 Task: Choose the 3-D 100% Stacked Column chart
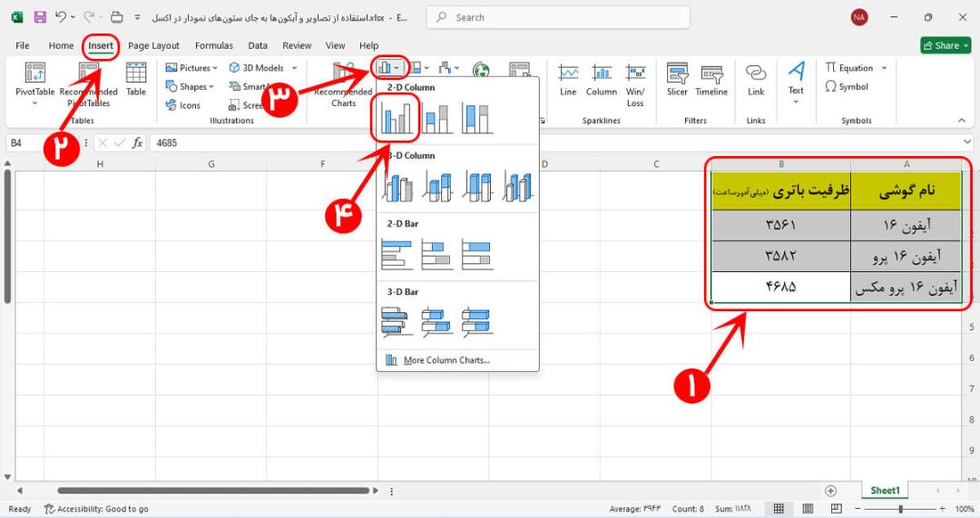(477, 187)
